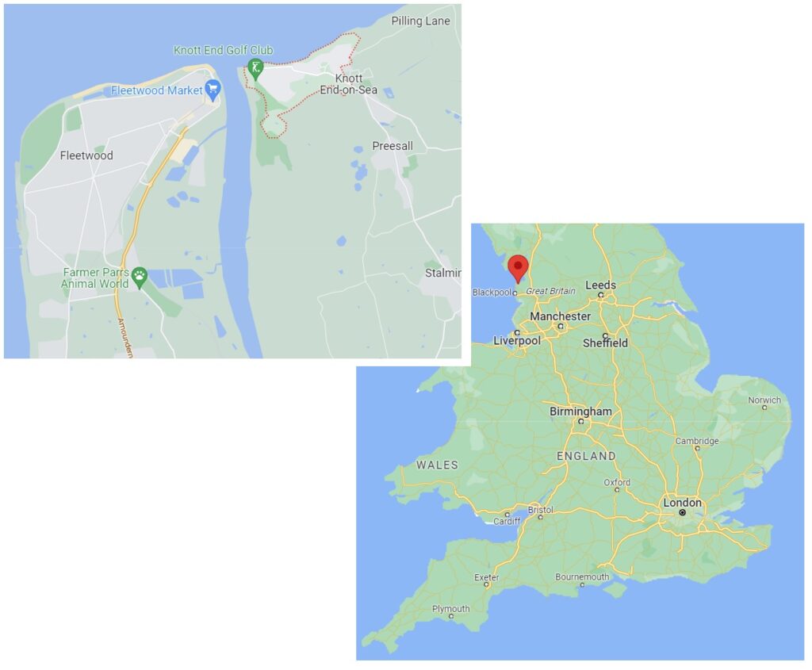Click the Preesall village label
812x670 pixels.
click(393, 146)
